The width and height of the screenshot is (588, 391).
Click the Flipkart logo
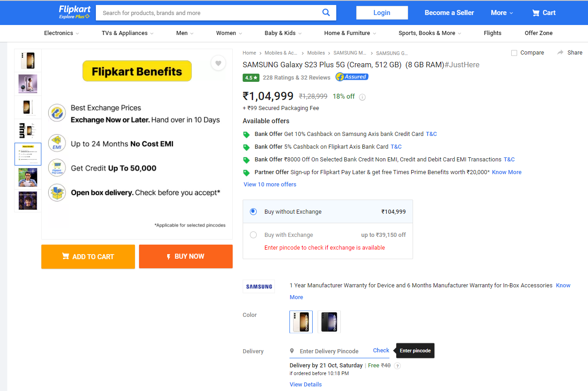[x=75, y=12]
